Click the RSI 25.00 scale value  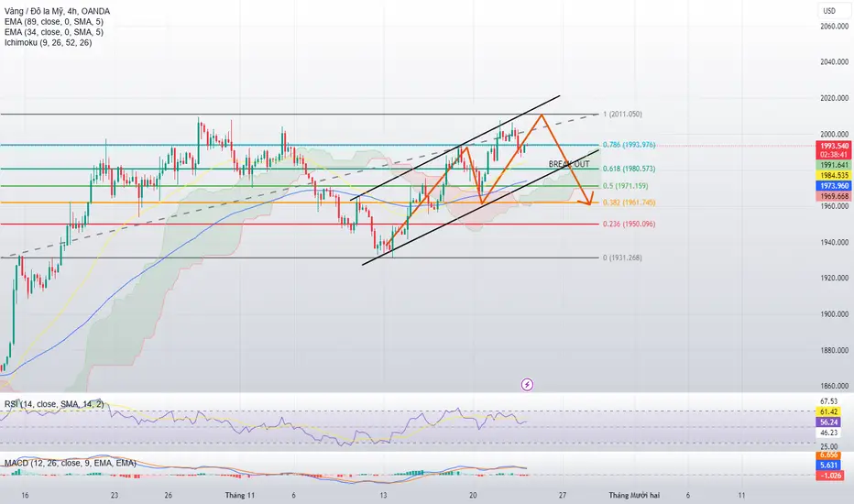pyautogui.click(x=829, y=447)
